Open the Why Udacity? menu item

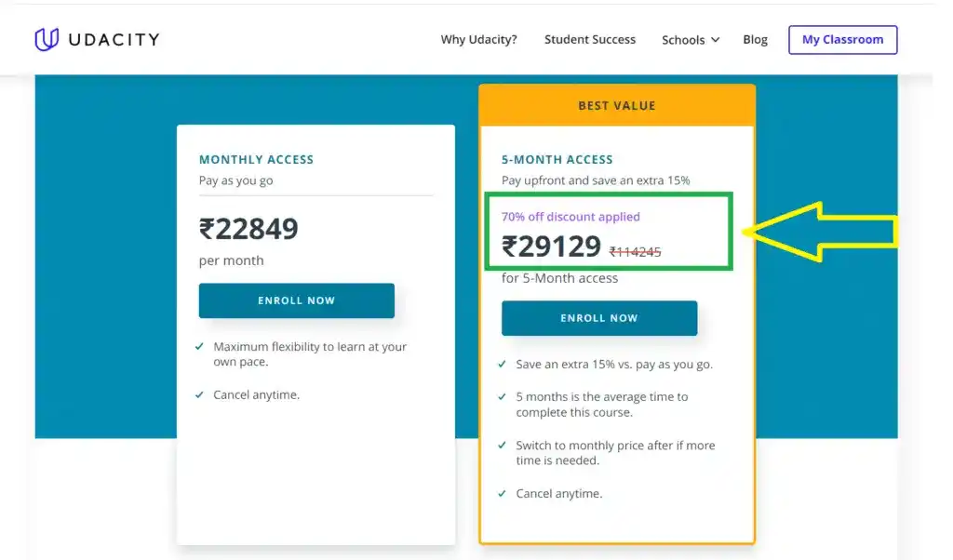tap(478, 40)
